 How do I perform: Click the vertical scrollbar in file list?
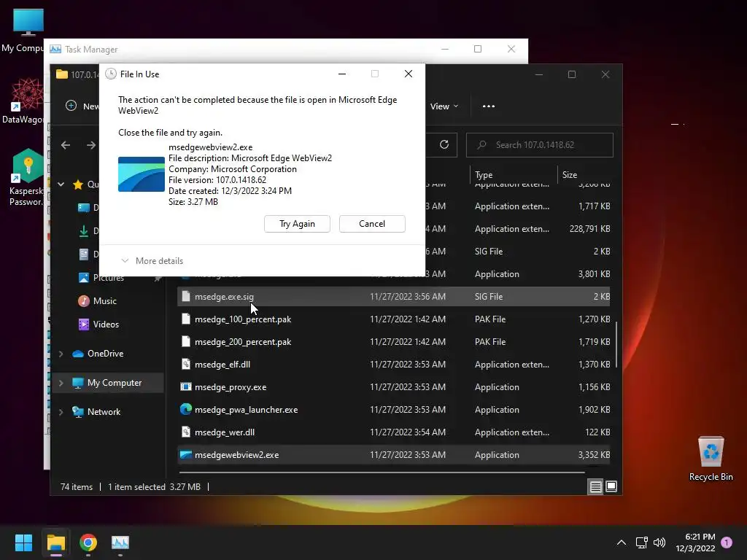click(616, 345)
